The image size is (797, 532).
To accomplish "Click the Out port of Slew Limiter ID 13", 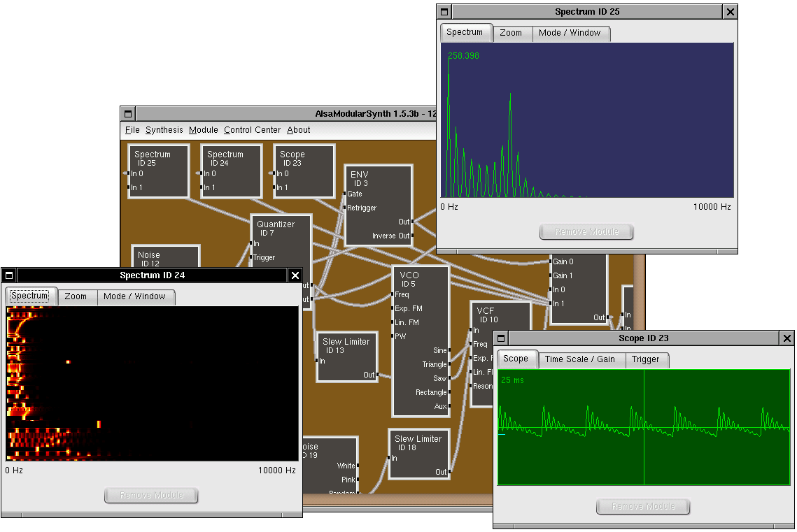I will click(378, 375).
